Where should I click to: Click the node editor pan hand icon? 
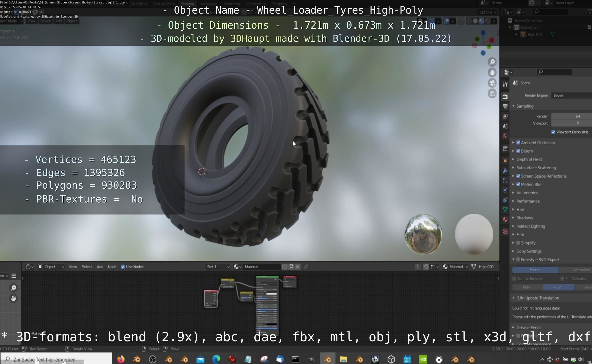(x=13, y=298)
